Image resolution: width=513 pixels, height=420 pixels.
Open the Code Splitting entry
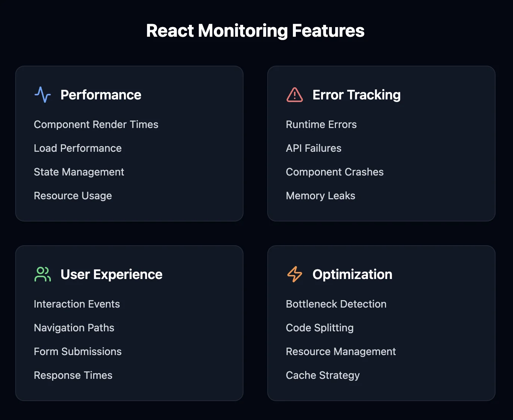pos(320,328)
